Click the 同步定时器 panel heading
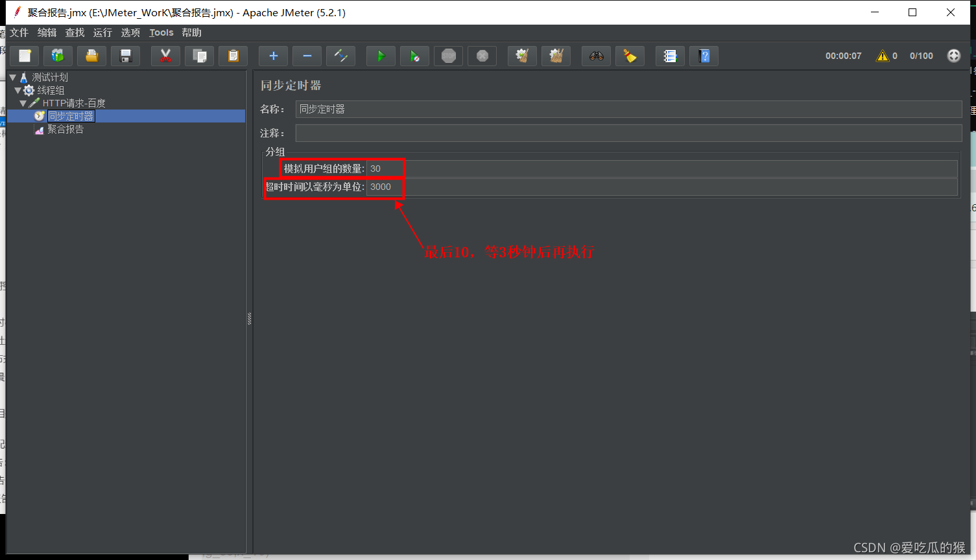 tap(291, 86)
